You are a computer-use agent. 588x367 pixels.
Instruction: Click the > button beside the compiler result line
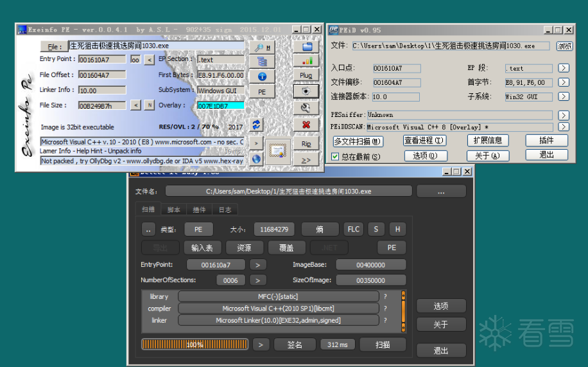(256, 143)
